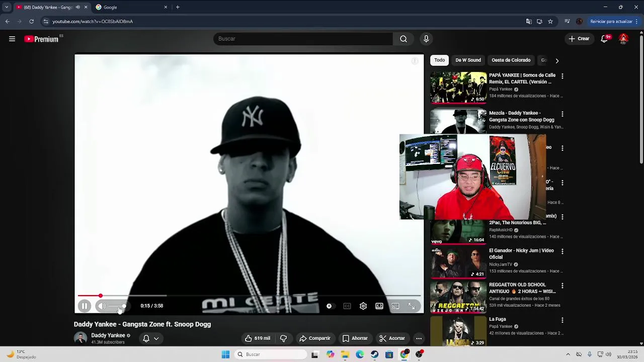Screen dimensions: 644x362
Task: Open Chrome media controls icon
Action: (x=567, y=22)
